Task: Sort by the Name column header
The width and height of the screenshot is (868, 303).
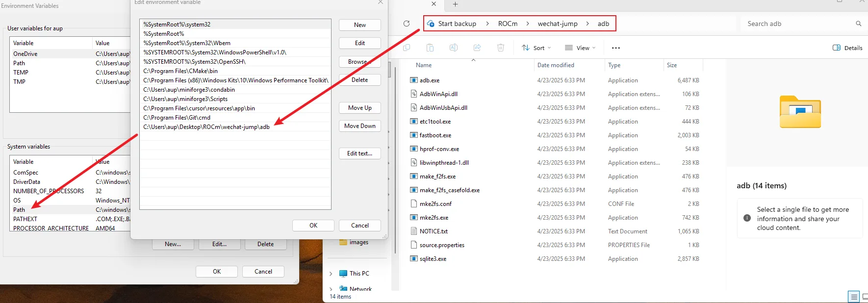Action: pos(424,65)
